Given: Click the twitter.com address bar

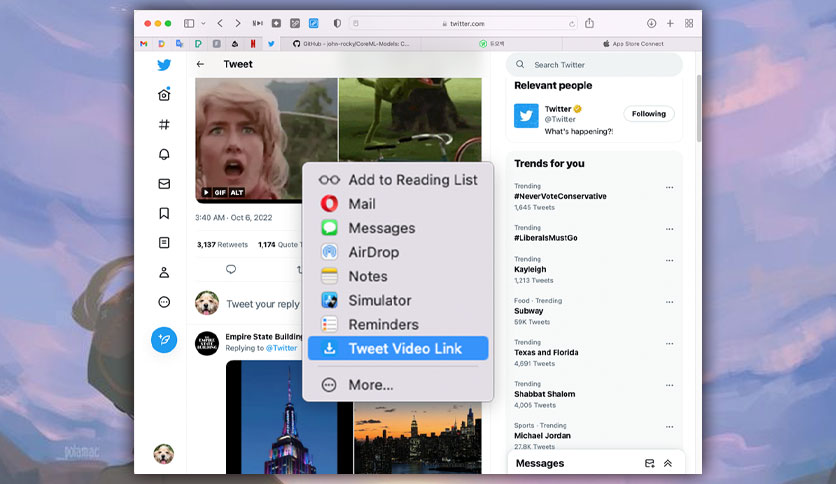Looking at the screenshot, I should (463, 23).
